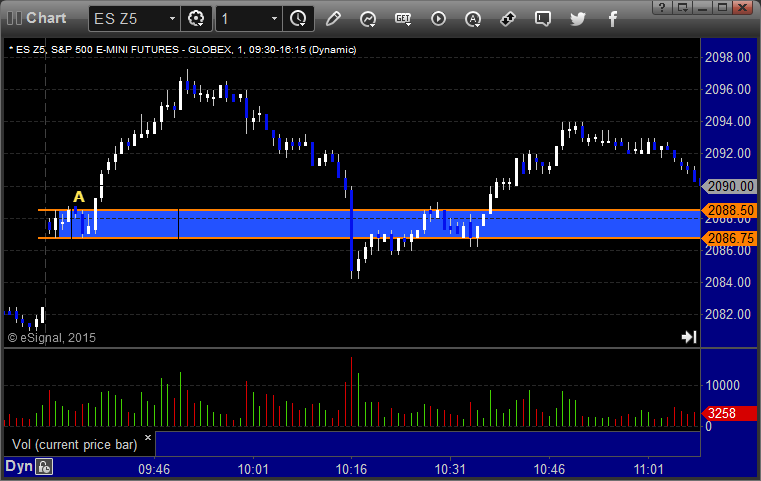Click the 2084.00 price axis label
Image resolution: width=761 pixels, height=481 pixels.
[x=728, y=282]
